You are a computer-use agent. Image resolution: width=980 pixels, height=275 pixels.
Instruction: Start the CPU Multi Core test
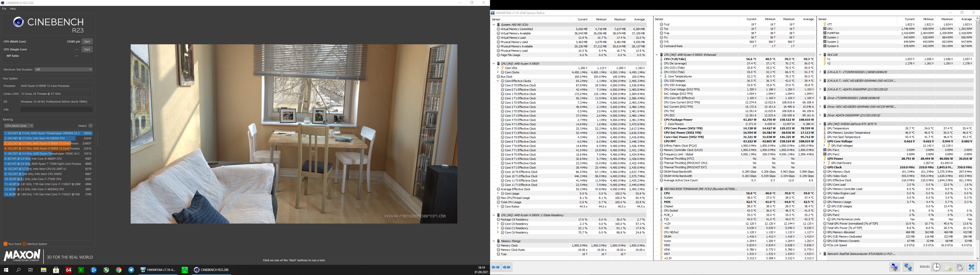click(87, 42)
